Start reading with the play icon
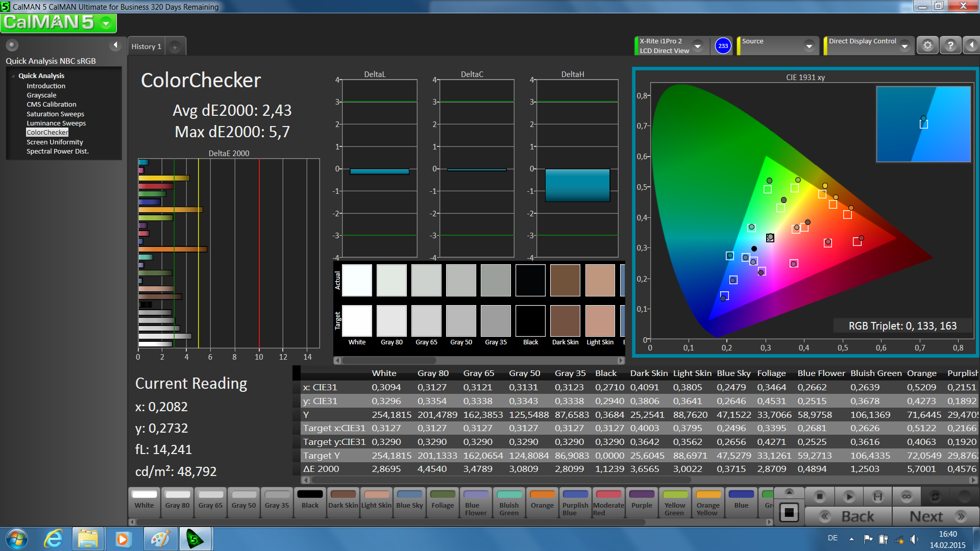 pos(849,496)
